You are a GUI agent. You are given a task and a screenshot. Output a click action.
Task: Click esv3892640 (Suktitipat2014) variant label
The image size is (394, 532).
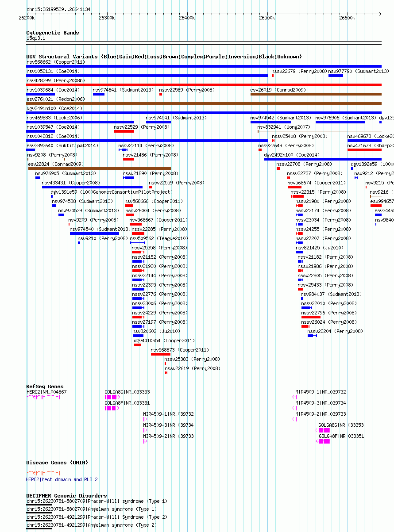[62, 145]
